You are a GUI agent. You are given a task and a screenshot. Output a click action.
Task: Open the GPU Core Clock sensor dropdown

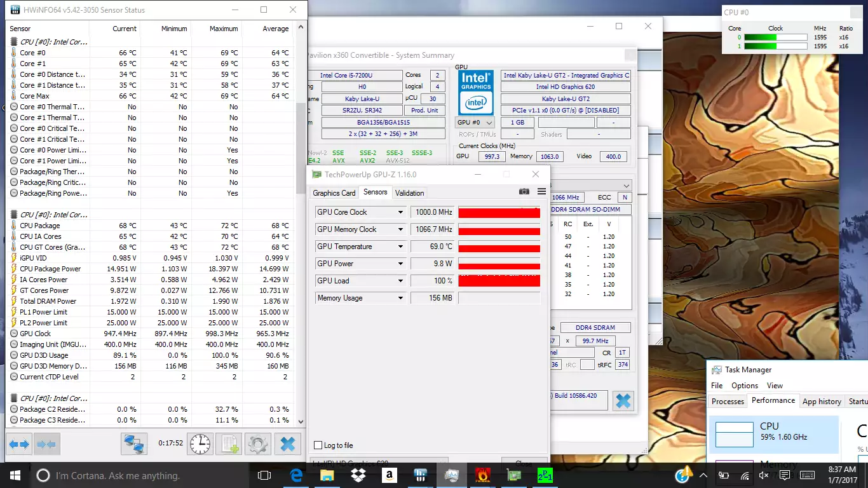click(400, 212)
